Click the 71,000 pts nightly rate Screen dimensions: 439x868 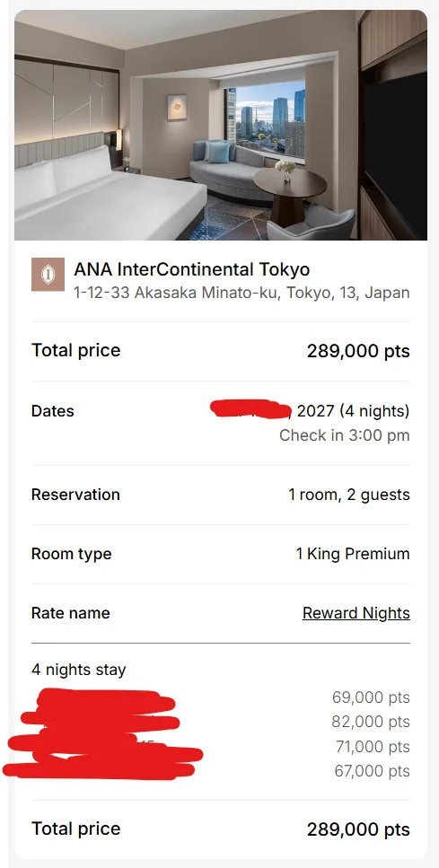point(373,747)
